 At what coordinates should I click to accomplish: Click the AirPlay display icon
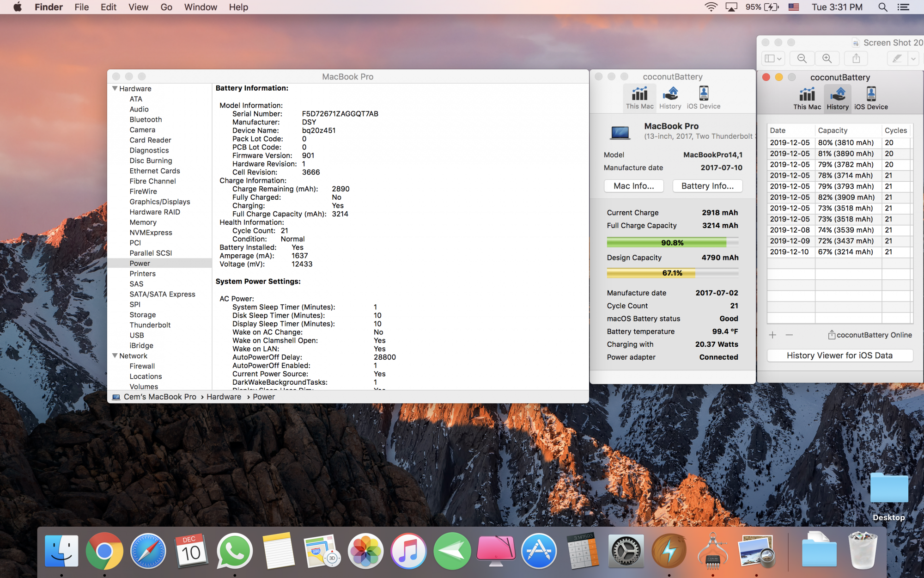coord(731,7)
